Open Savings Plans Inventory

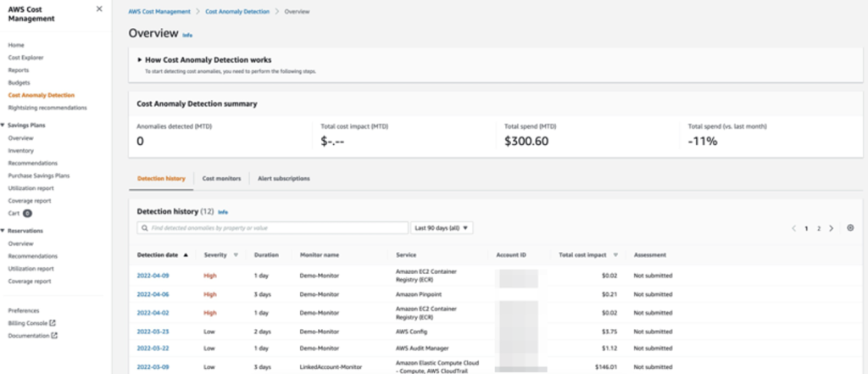(x=20, y=151)
